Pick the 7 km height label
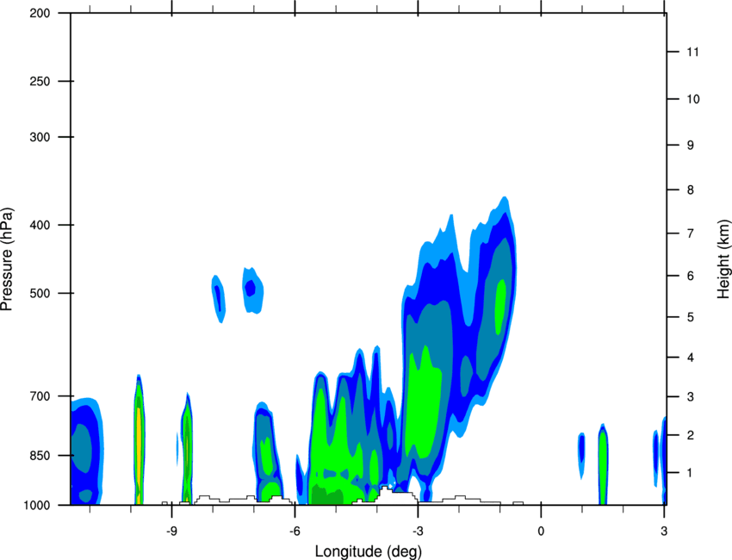Screen dimensions: 732x560 [690, 233]
